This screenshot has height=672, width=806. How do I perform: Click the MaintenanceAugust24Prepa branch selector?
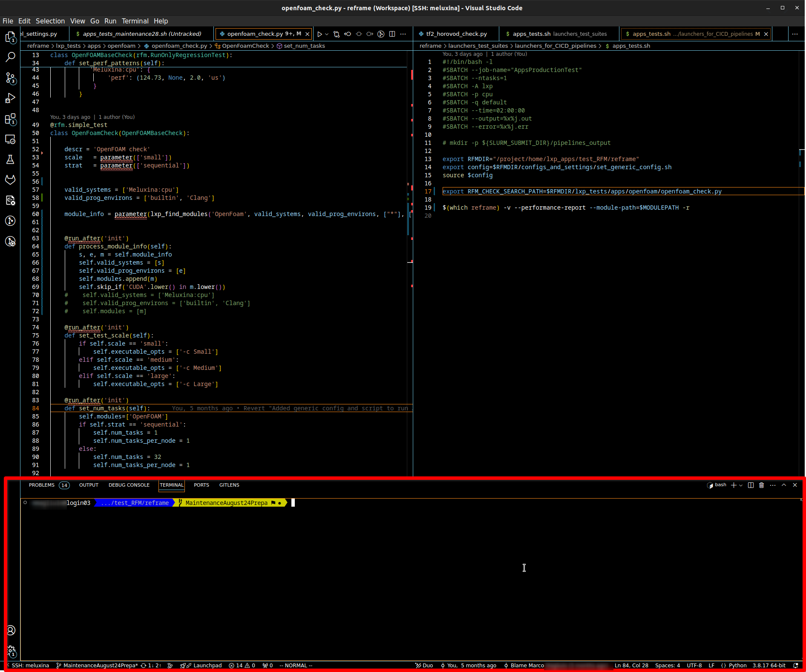pyautogui.click(x=97, y=665)
